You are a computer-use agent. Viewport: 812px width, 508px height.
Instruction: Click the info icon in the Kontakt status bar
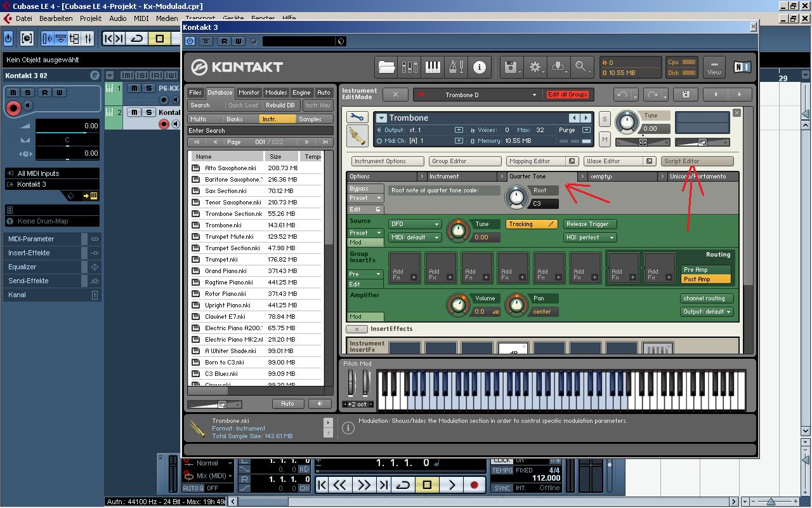click(348, 428)
